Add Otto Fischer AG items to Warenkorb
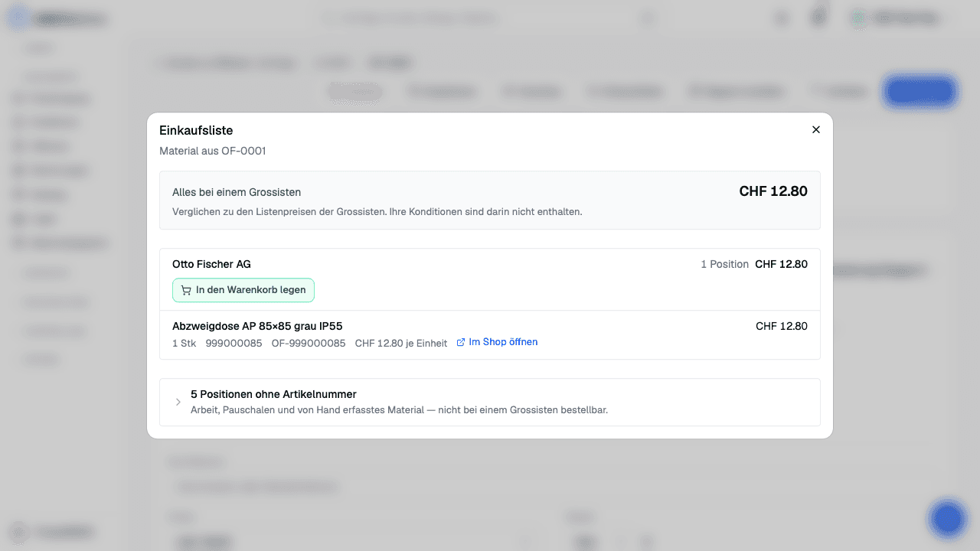The height and width of the screenshot is (551, 980). [x=243, y=290]
